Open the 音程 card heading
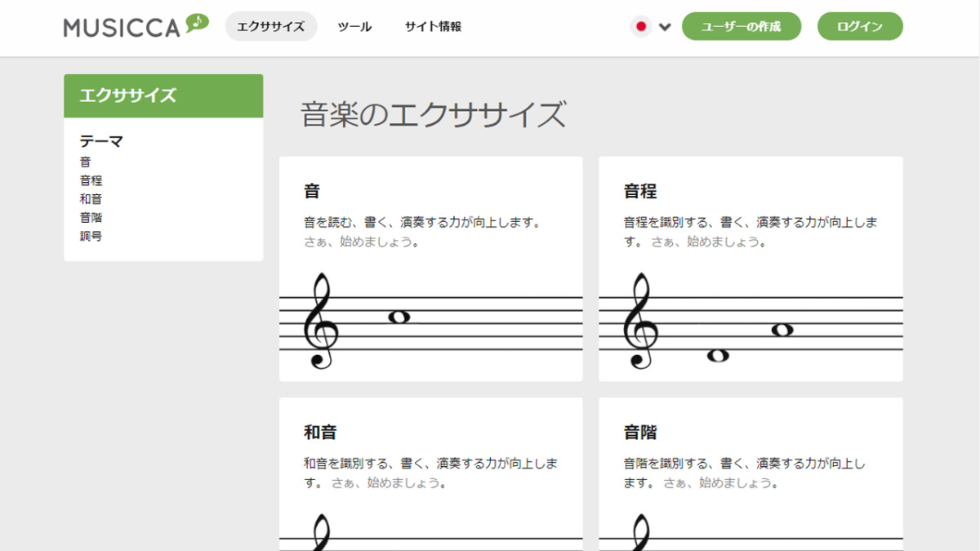Image resolution: width=980 pixels, height=551 pixels. click(x=640, y=191)
